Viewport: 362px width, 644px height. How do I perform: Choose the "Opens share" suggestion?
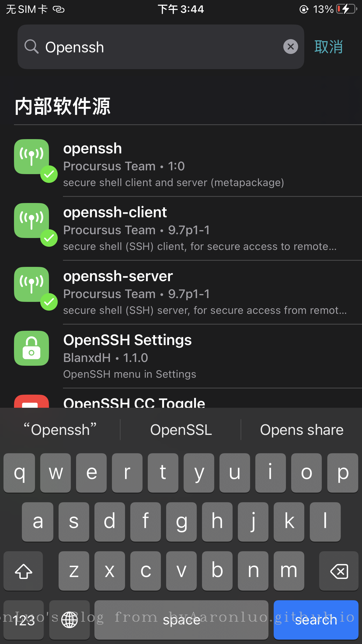(302, 430)
